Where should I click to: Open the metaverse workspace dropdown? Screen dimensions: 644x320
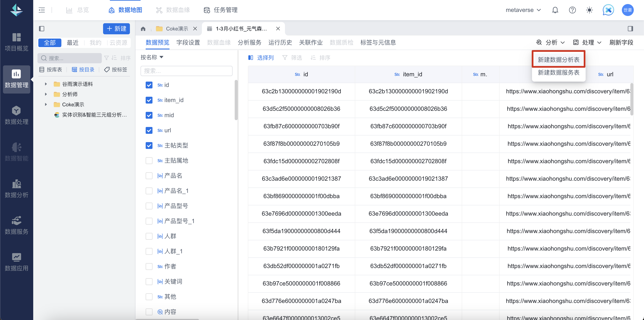point(523,10)
